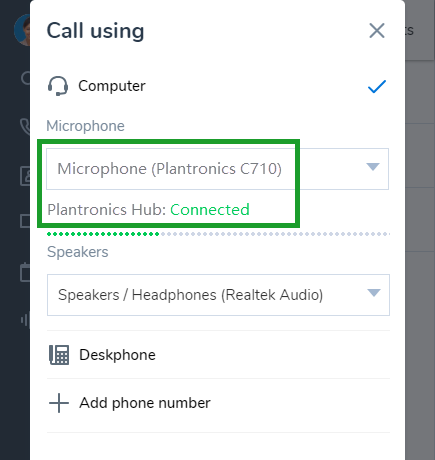This screenshot has width=435, height=460.
Task: Open the Microphone dropdown arrow
Action: pos(373,167)
